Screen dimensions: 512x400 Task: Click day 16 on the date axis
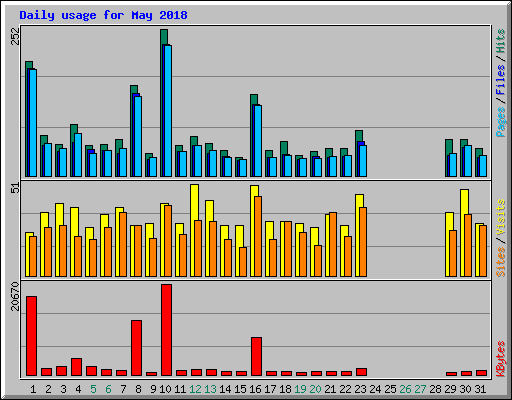coord(255,389)
